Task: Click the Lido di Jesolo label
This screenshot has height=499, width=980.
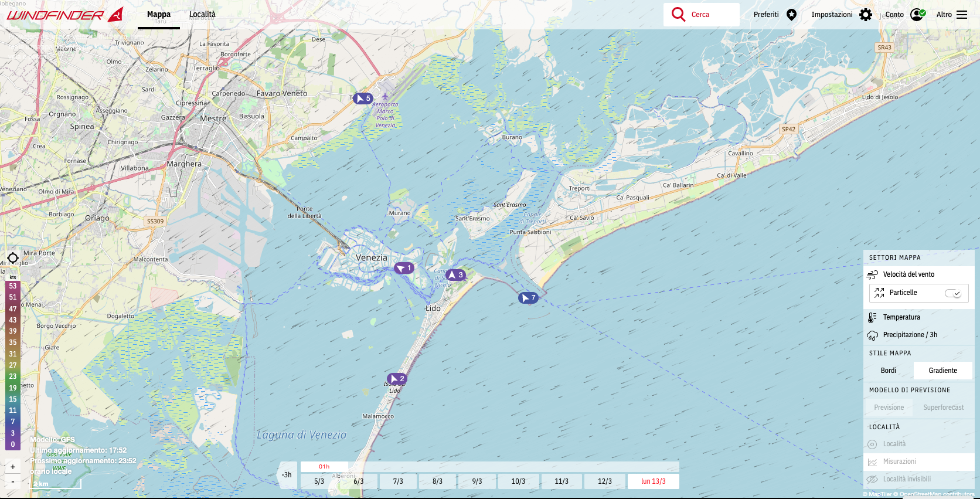Action: coord(880,97)
